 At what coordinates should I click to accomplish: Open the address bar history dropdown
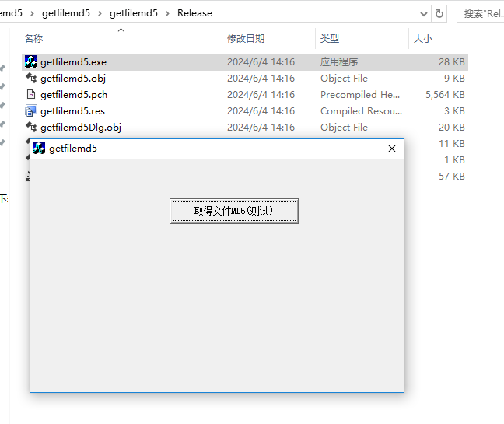423,13
